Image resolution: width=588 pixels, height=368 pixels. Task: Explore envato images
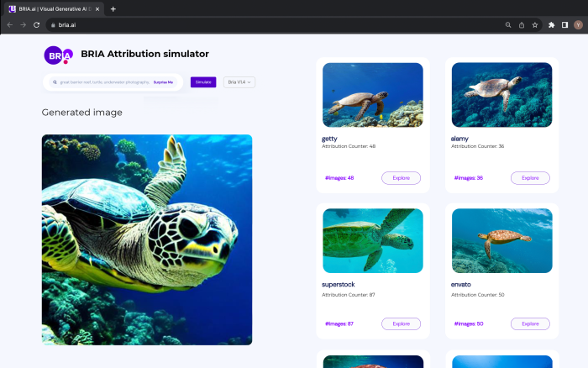coord(530,323)
